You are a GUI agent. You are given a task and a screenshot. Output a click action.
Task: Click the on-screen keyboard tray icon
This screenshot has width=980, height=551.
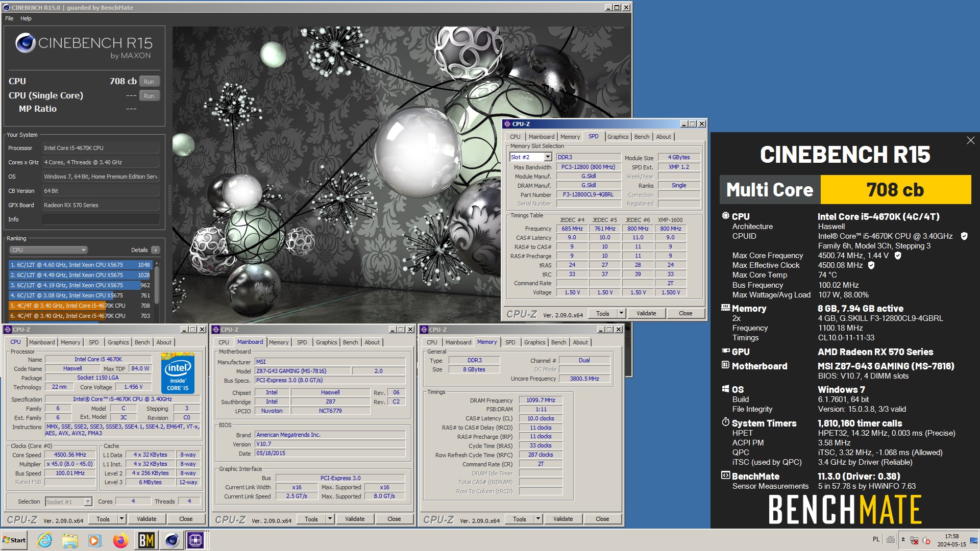coord(891,539)
